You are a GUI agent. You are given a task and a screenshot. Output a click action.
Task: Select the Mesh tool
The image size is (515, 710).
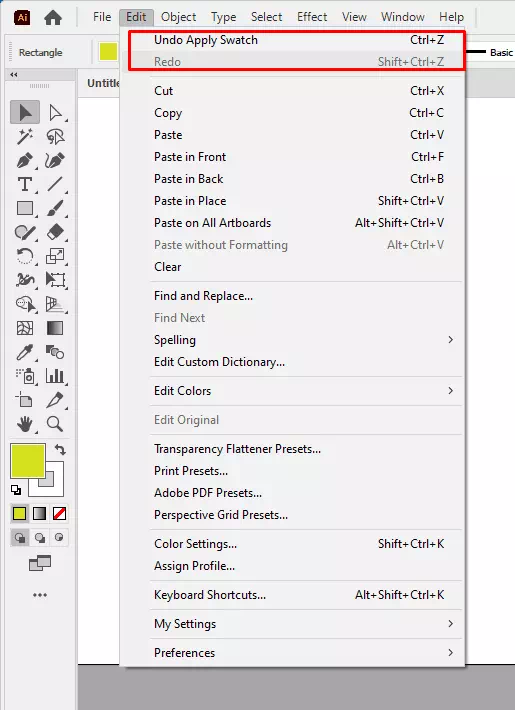[25, 328]
